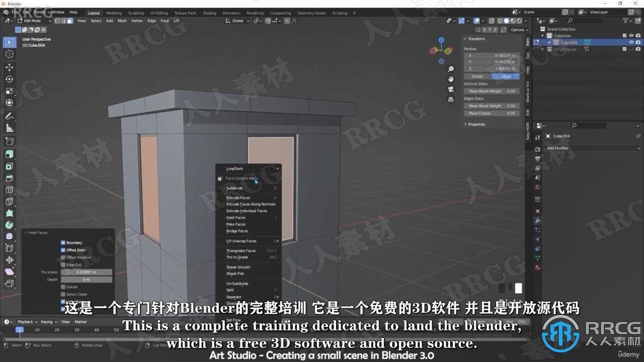Image resolution: width=644 pixels, height=362 pixels.
Task: Open the Modeling workspace tab
Action: [114, 13]
